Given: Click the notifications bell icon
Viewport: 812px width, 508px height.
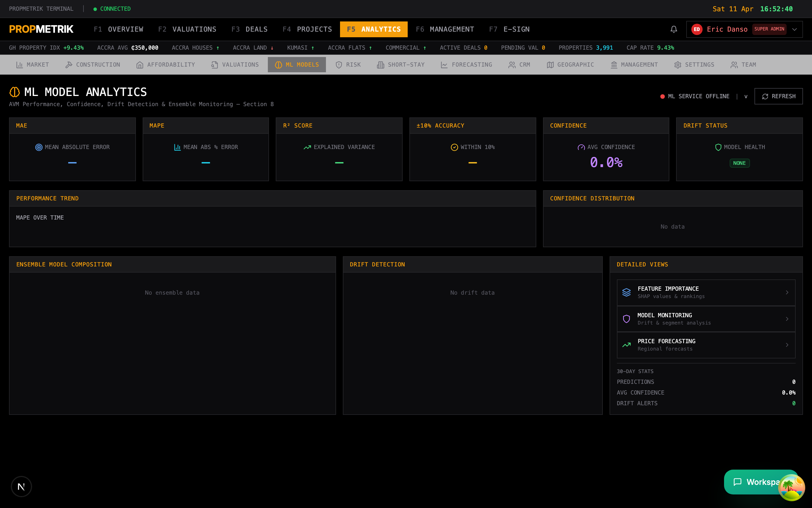Looking at the screenshot, I should pos(673,29).
